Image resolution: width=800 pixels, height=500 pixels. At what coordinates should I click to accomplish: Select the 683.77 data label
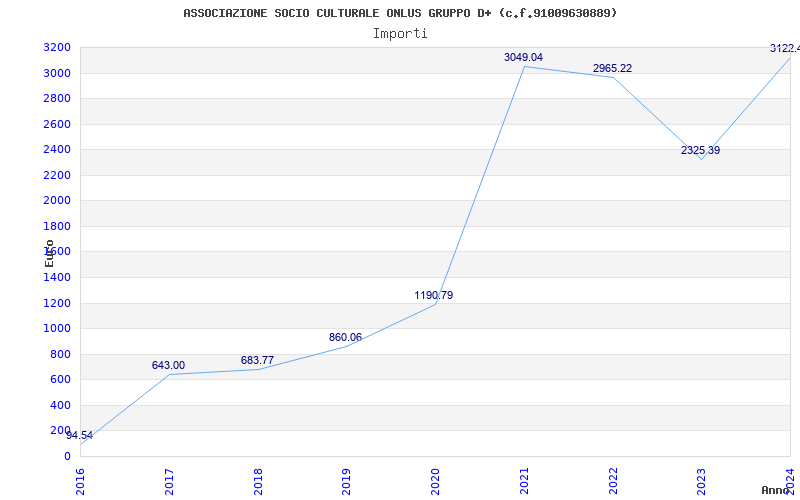coord(257,360)
